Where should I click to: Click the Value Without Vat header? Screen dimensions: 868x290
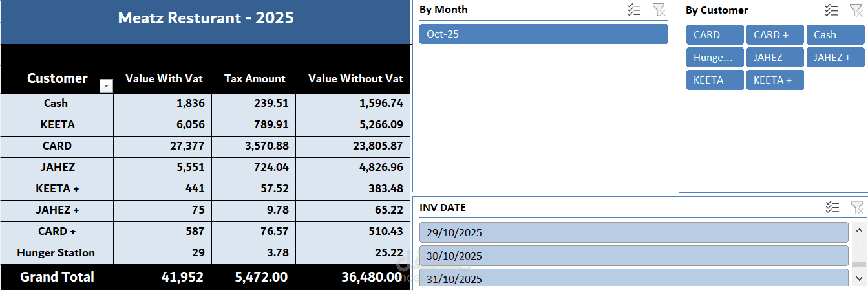355,78
